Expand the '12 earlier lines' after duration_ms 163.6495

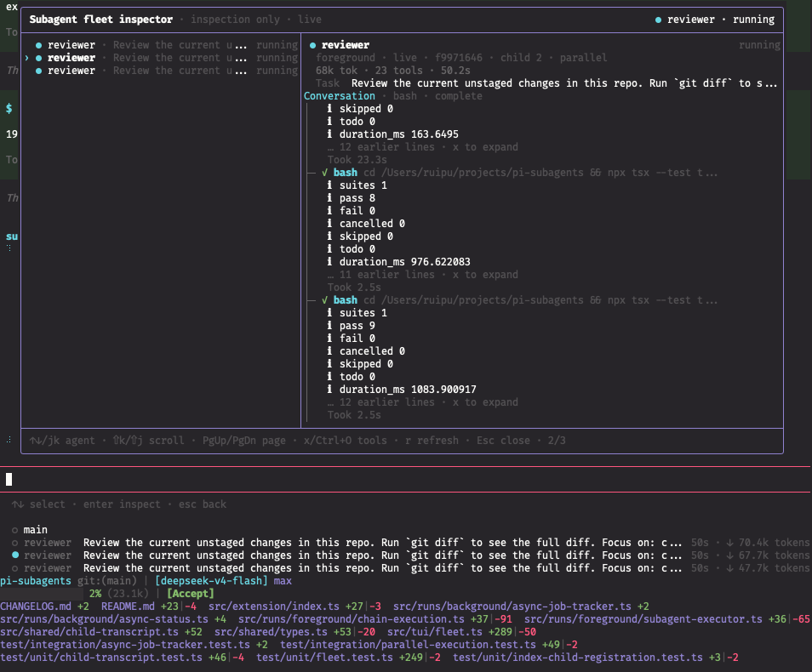click(x=422, y=147)
